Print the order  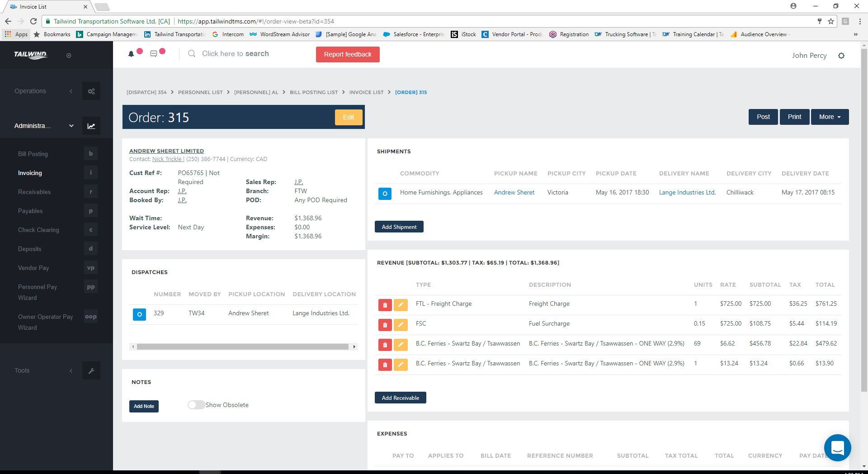coord(794,117)
